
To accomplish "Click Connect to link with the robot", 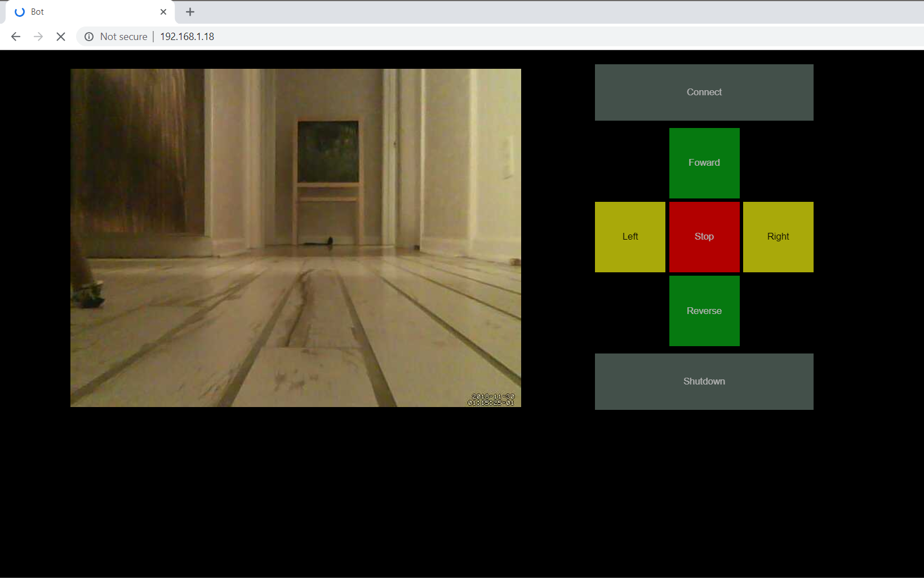I will coord(704,92).
